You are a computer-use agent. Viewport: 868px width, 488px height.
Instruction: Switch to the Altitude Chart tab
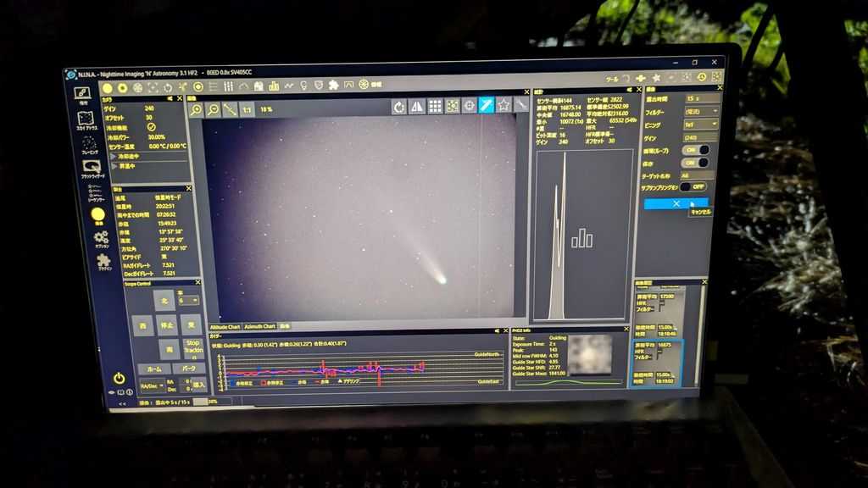(225, 326)
